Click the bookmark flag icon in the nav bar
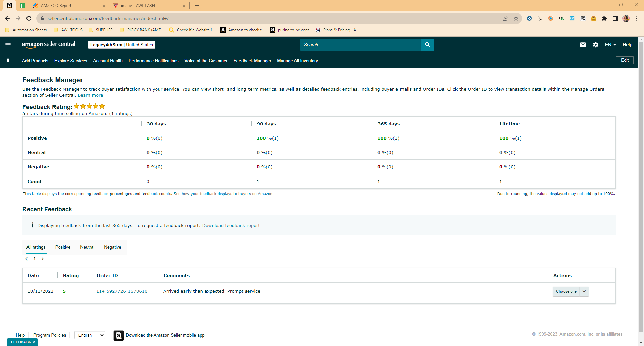Image resolution: width=644 pixels, height=346 pixels. [x=8, y=60]
